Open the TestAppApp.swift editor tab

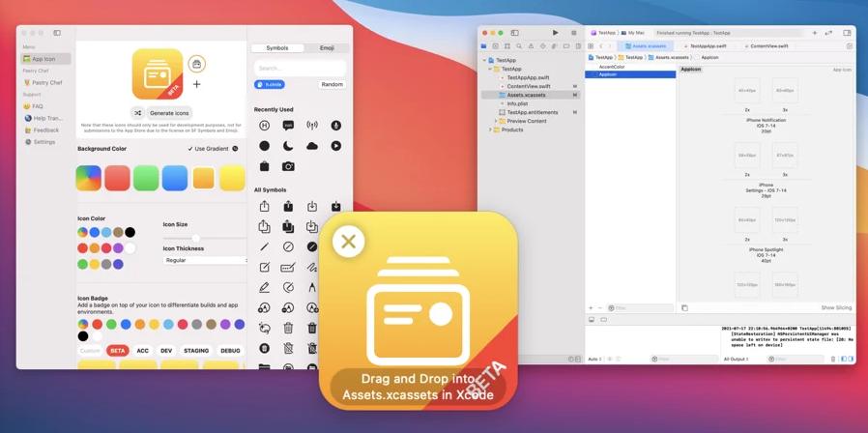pos(706,46)
